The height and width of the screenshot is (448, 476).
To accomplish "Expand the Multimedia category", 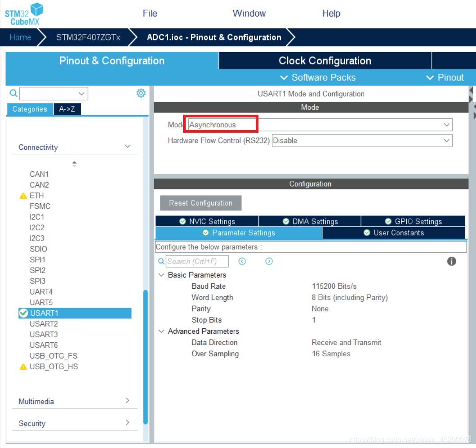I will coord(128,401).
